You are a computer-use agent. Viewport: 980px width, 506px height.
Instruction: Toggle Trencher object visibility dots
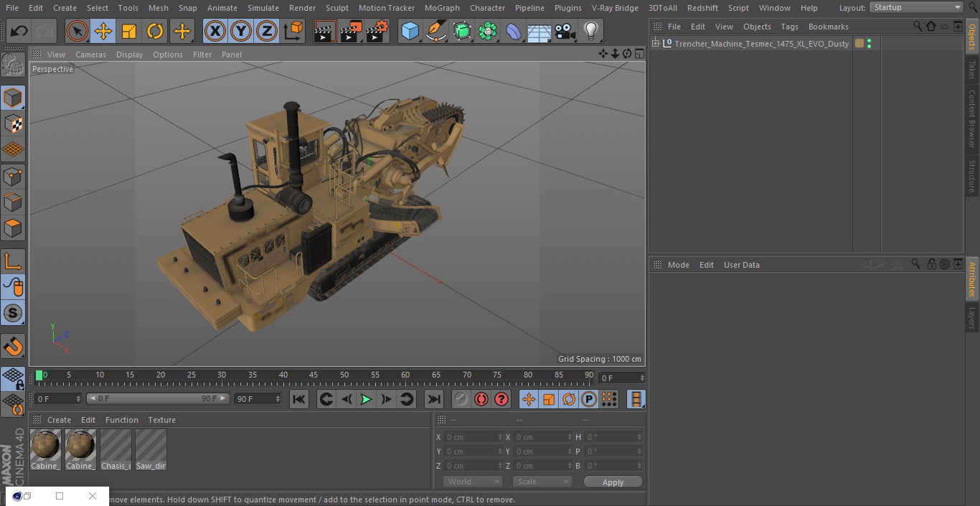pos(870,44)
